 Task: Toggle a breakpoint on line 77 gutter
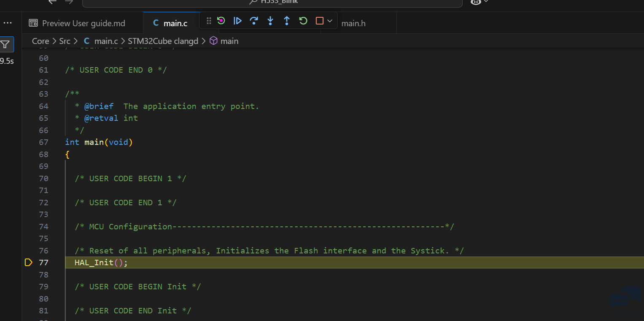click(x=28, y=262)
